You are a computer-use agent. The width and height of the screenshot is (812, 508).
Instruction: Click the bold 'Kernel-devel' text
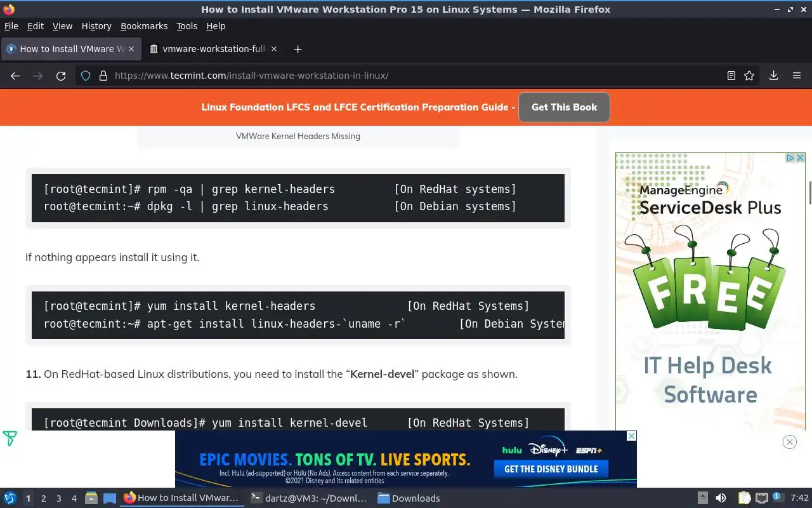click(383, 374)
